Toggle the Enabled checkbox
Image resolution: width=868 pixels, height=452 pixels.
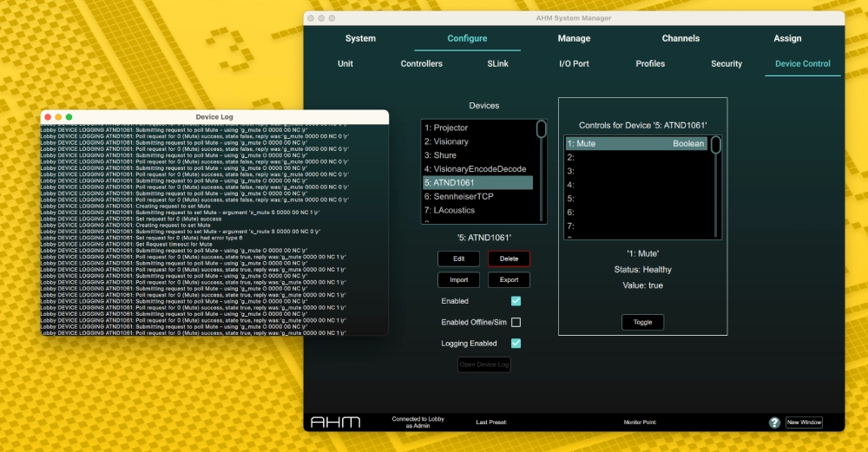tap(516, 301)
